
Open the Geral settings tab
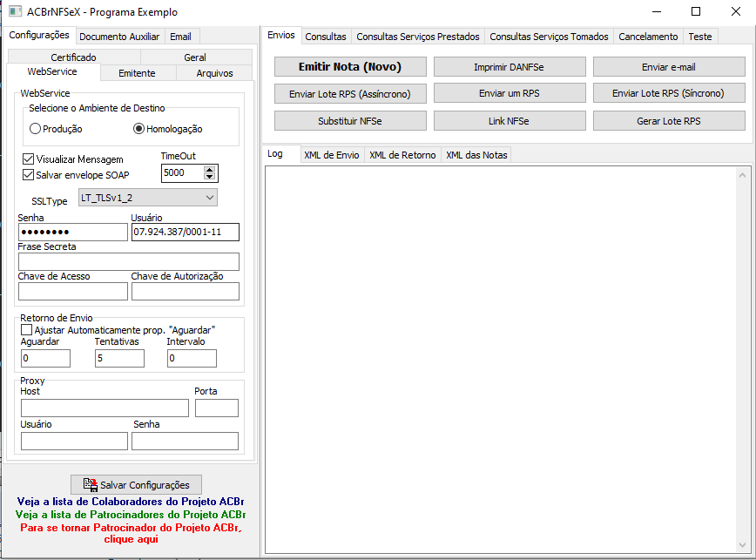pos(195,57)
